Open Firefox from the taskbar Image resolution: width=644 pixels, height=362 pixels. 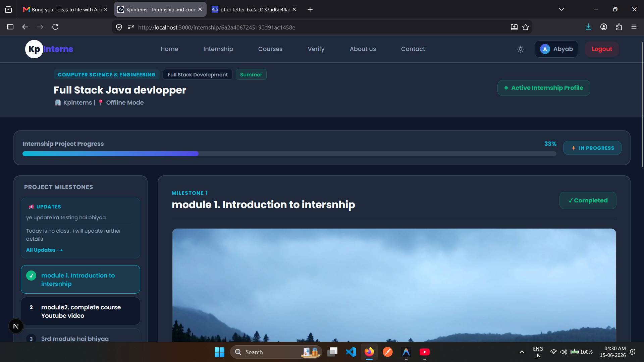point(369,352)
